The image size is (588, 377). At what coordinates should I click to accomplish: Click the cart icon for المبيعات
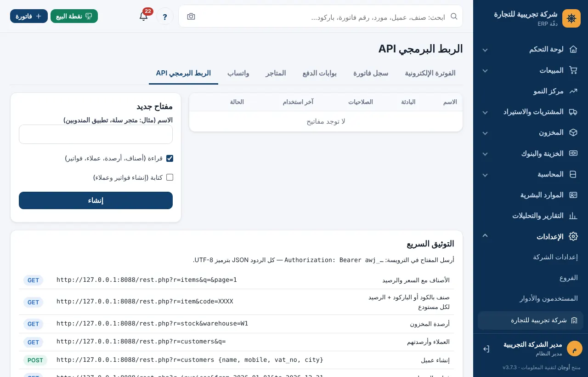[x=573, y=70]
